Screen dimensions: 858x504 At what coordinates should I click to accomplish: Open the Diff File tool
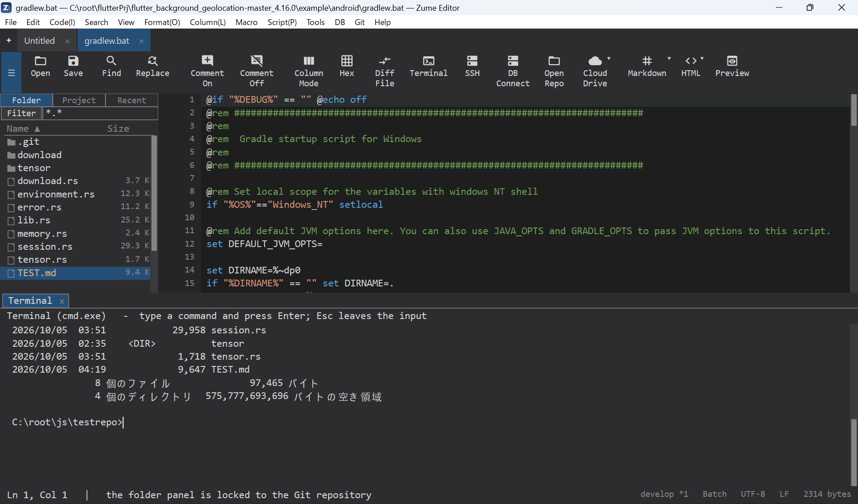click(385, 71)
